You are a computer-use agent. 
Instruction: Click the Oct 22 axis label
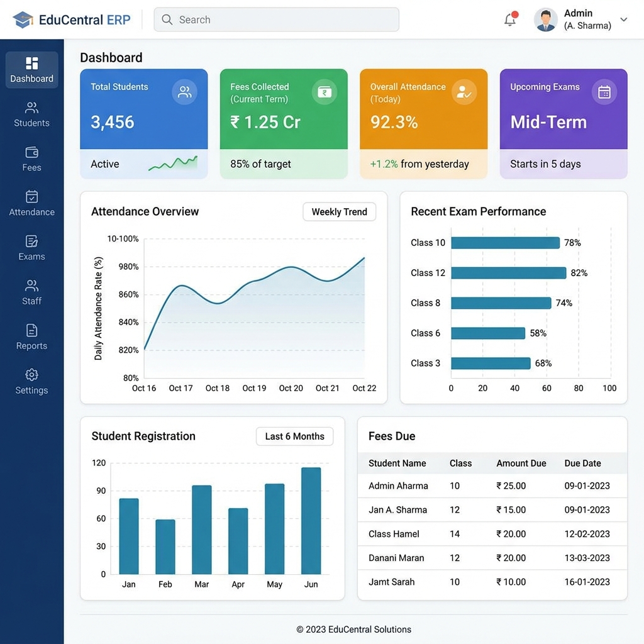click(x=364, y=388)
